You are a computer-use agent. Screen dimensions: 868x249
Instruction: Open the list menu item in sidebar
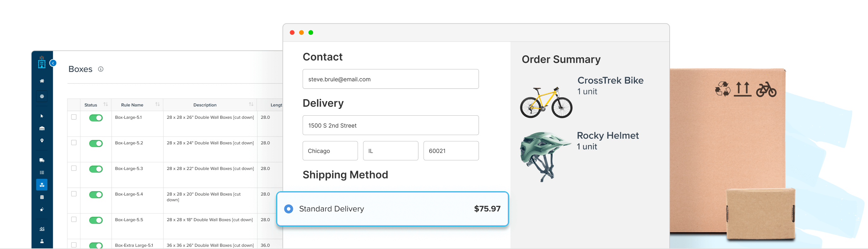[x=42, y=173]
